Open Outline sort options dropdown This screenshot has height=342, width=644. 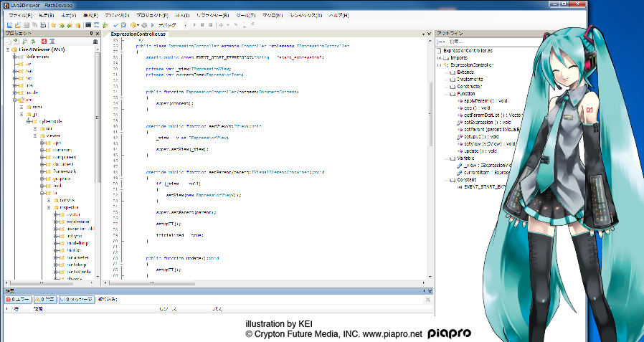442,42
